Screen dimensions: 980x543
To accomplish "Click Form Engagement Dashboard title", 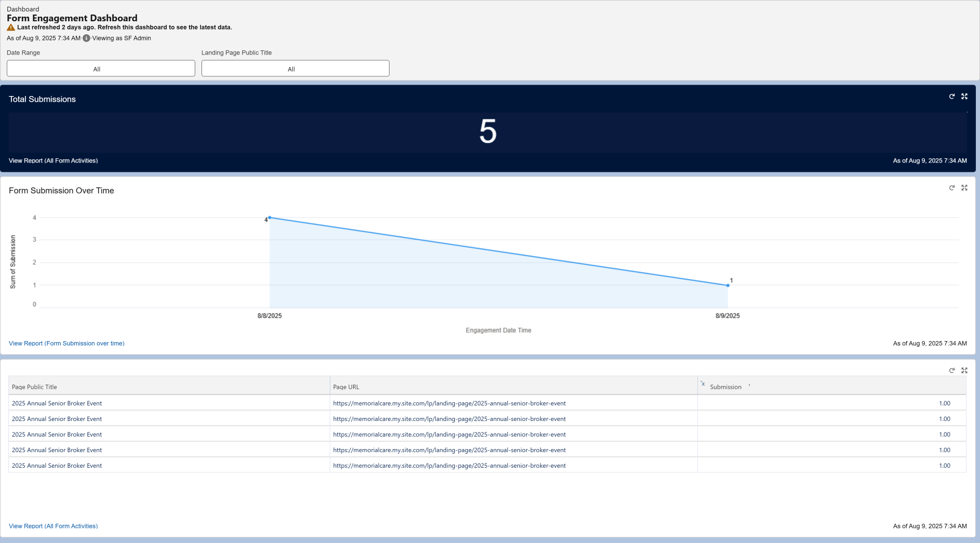I will tap(72, 18).
